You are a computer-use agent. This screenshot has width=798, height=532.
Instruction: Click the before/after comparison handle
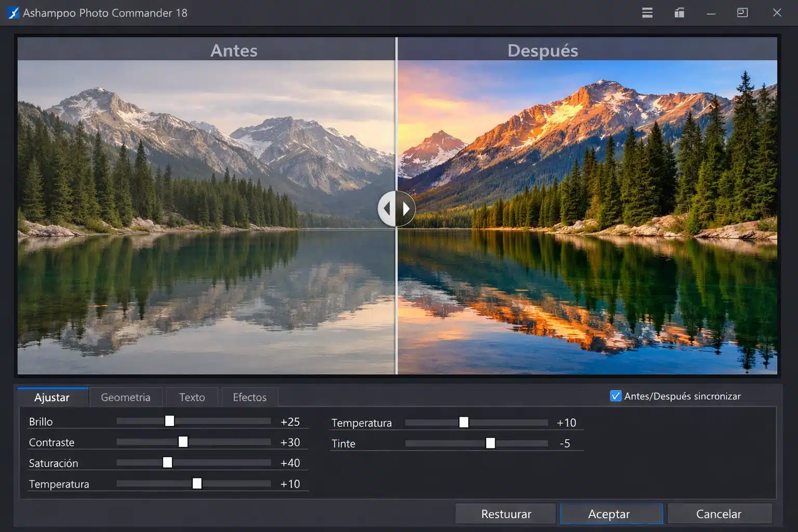point(396,208)
